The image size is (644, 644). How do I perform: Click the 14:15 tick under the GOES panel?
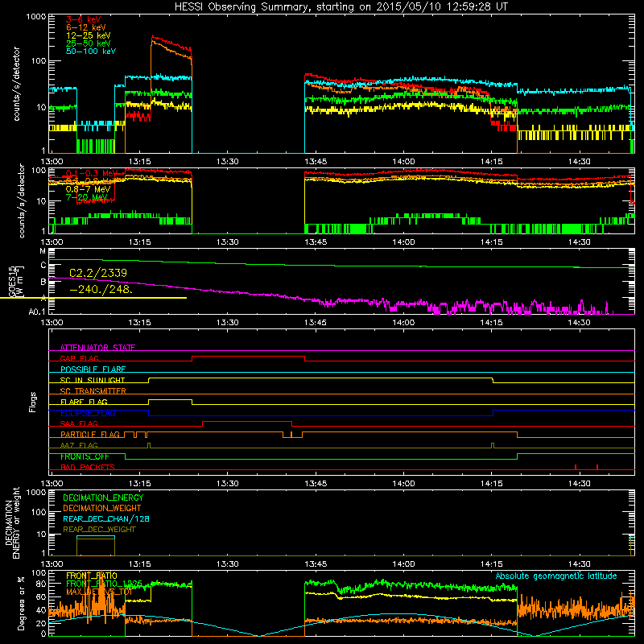[x=491, y=323]
